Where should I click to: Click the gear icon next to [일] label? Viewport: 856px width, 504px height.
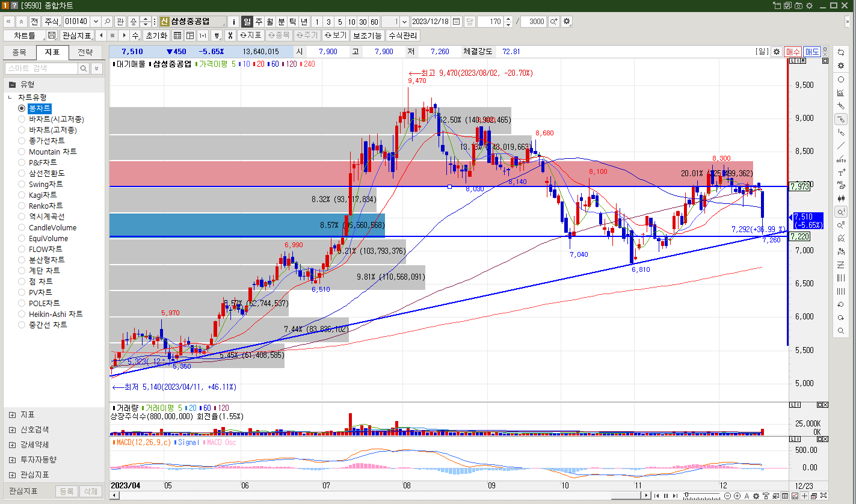pos(776,52)
